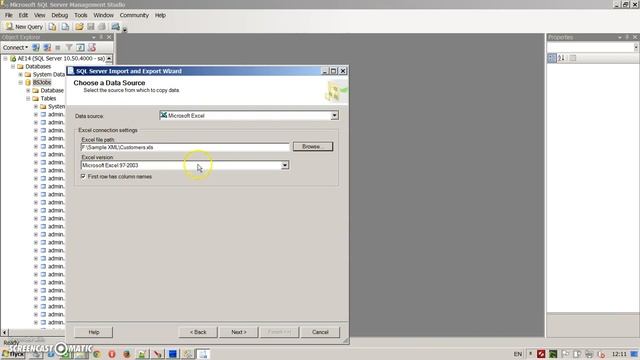Open the Connect dropdown in Object Explorer

tap(16, 47)
